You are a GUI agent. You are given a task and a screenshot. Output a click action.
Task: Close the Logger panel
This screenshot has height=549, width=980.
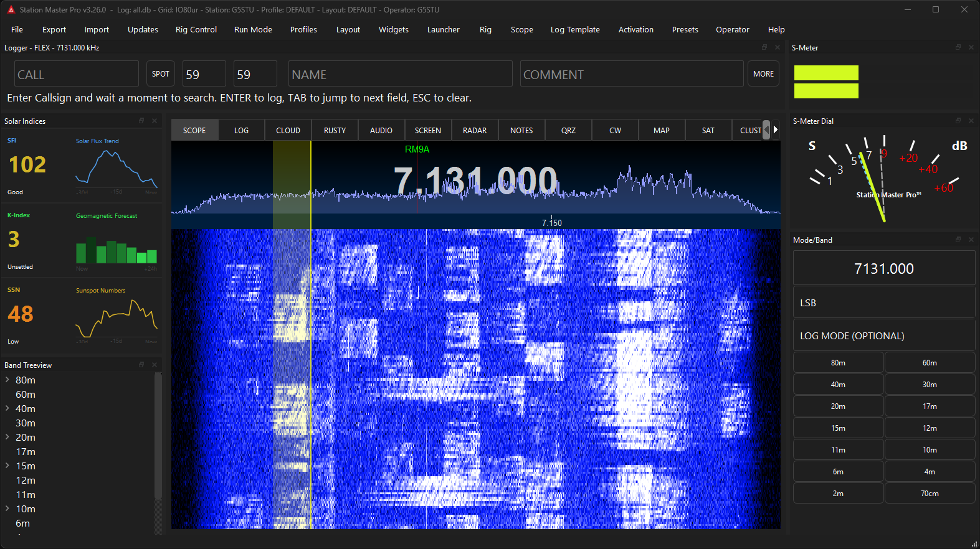(778, 47)
